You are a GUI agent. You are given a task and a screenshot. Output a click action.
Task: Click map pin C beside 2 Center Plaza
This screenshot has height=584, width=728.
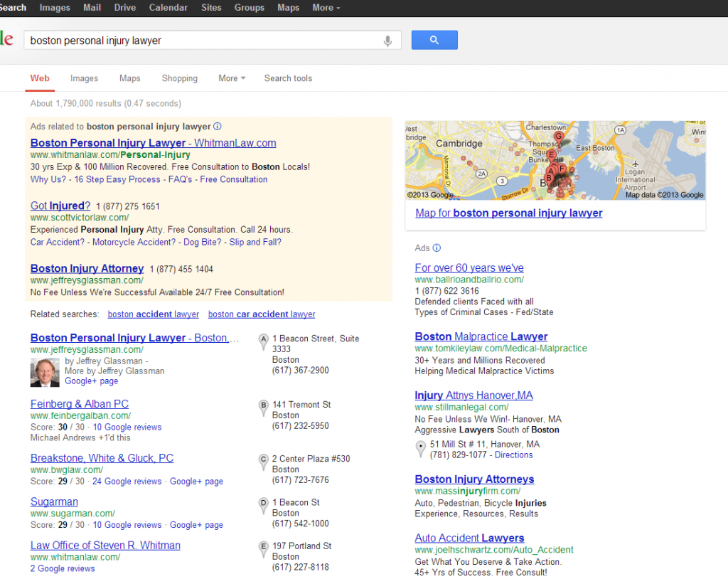coord(263,462)
